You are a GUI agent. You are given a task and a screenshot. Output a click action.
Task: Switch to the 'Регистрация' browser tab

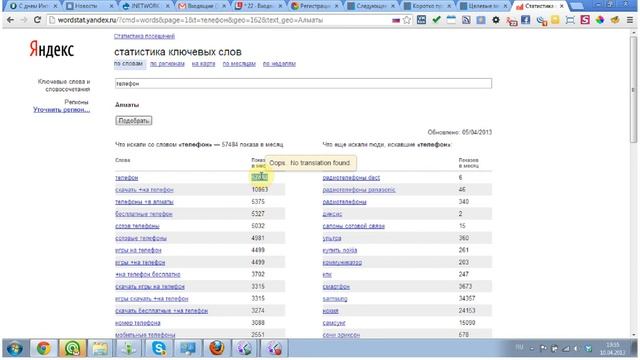pos(315,6)
